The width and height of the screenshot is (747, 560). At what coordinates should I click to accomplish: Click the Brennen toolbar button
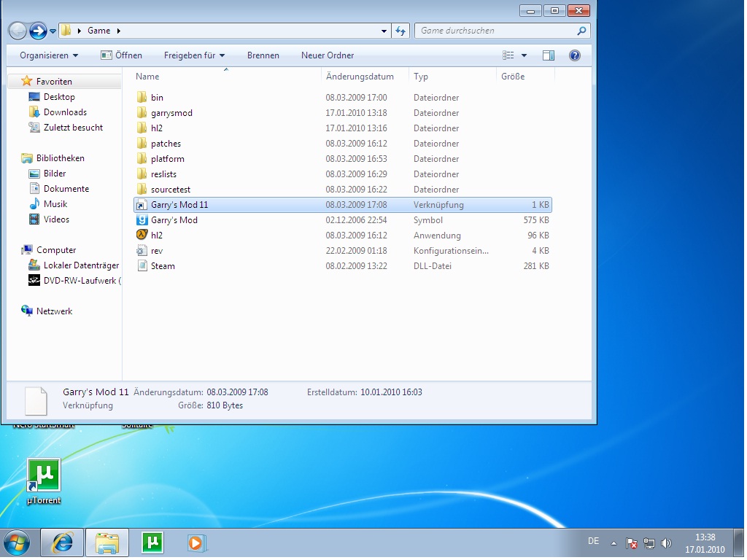[263, 55]
